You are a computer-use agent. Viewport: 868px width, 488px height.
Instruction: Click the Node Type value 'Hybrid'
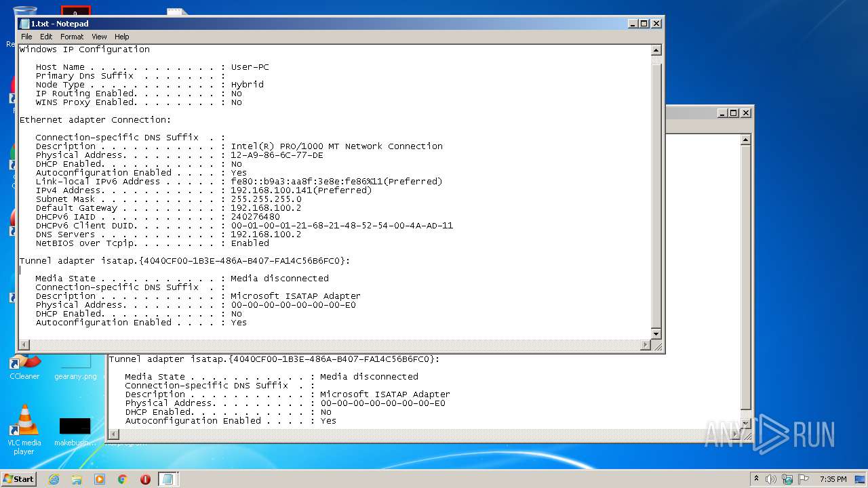click(247, 85)
